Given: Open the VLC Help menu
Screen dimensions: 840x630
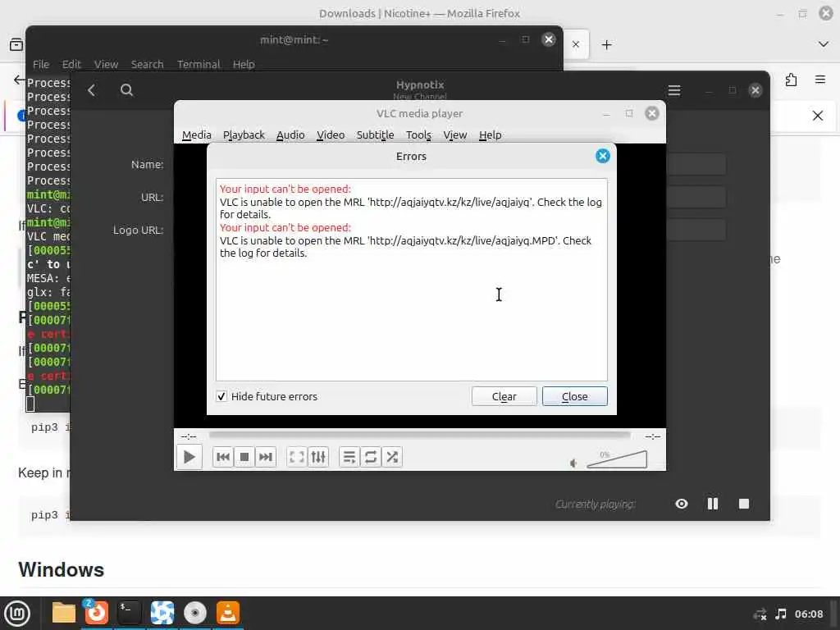Looking at the screenshot, I should click(x=491, y=135).
